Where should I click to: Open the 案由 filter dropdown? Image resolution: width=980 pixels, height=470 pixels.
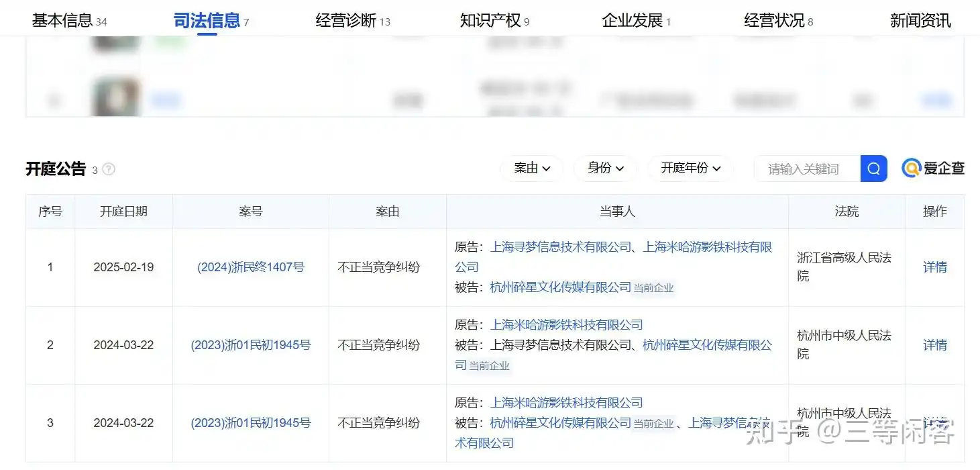(532, 169)
